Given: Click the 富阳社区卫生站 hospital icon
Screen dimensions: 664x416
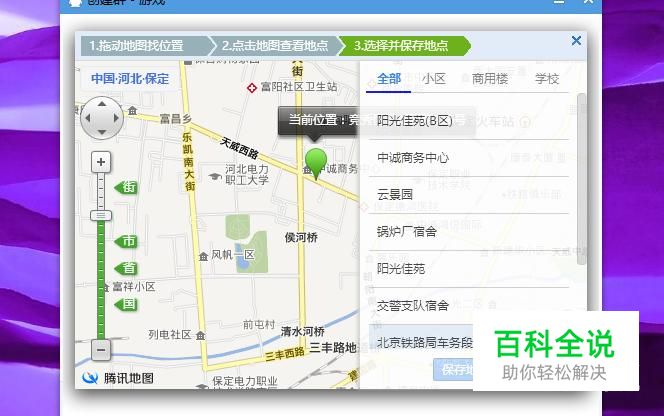Looking at the screenshot, I should click(252, 88).
